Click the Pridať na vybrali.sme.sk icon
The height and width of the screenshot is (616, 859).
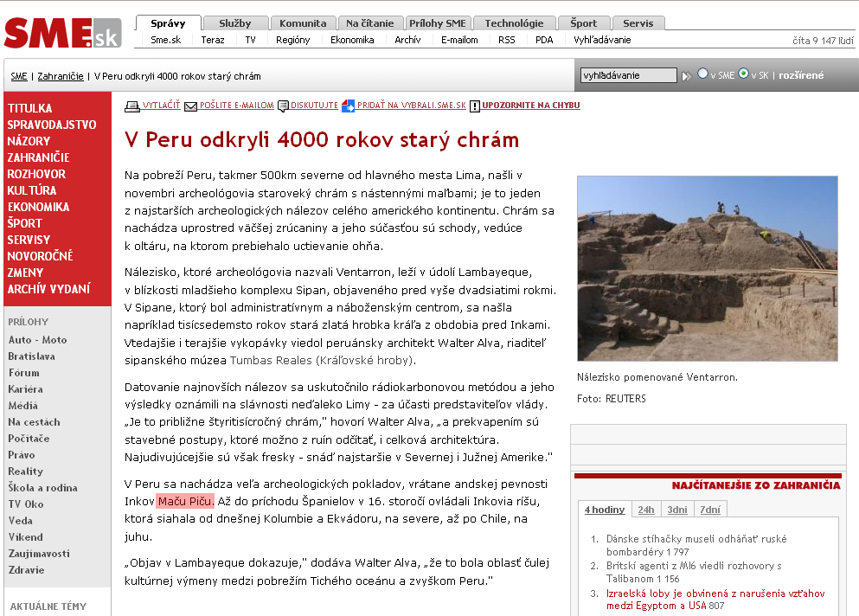[348, 106]
